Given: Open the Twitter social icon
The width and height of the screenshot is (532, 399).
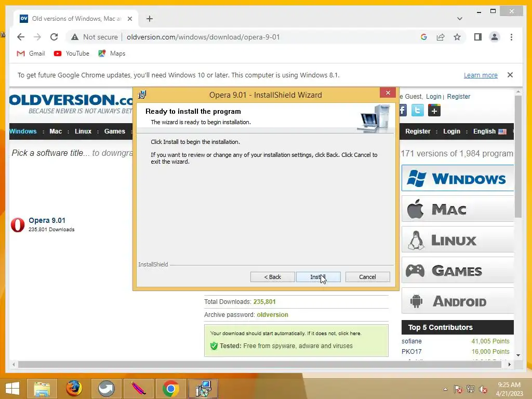Looking at the screenshot, I should pos(417,110).
